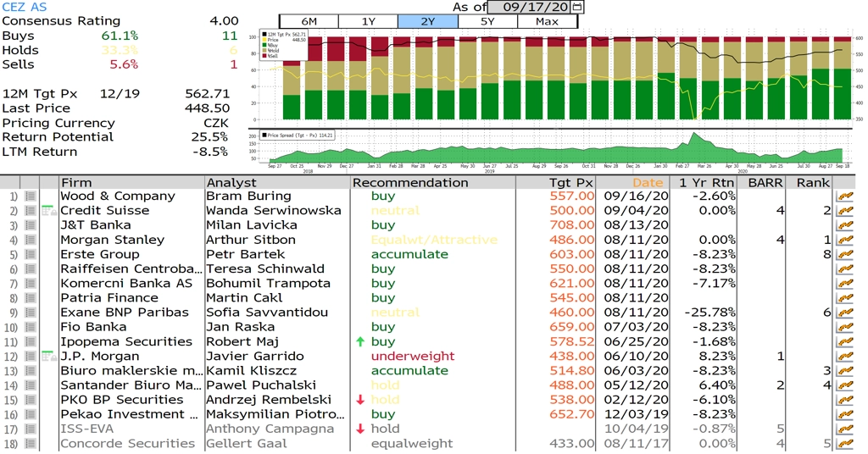Click 12M Tgt Px value 562.71
This screenshot has height=454, width=868.
click(207, 94)
